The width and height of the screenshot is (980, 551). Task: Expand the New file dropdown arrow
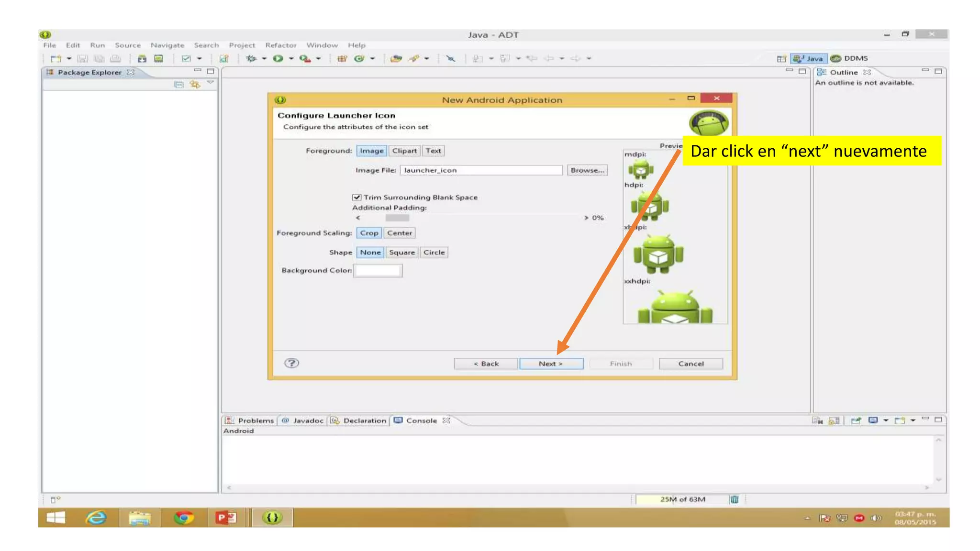69,58
